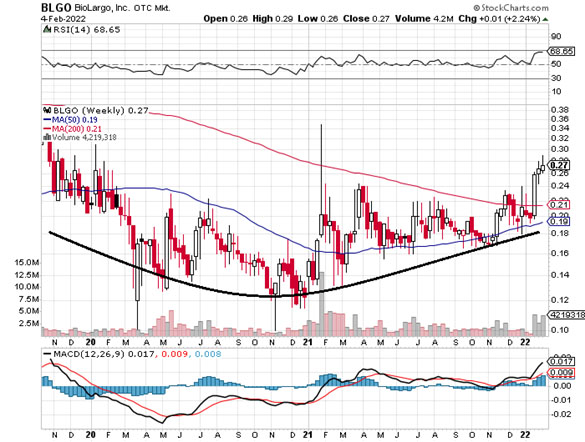
Task: Click the 0.27 last-price tag on the price axis
Action: [559, 165]
